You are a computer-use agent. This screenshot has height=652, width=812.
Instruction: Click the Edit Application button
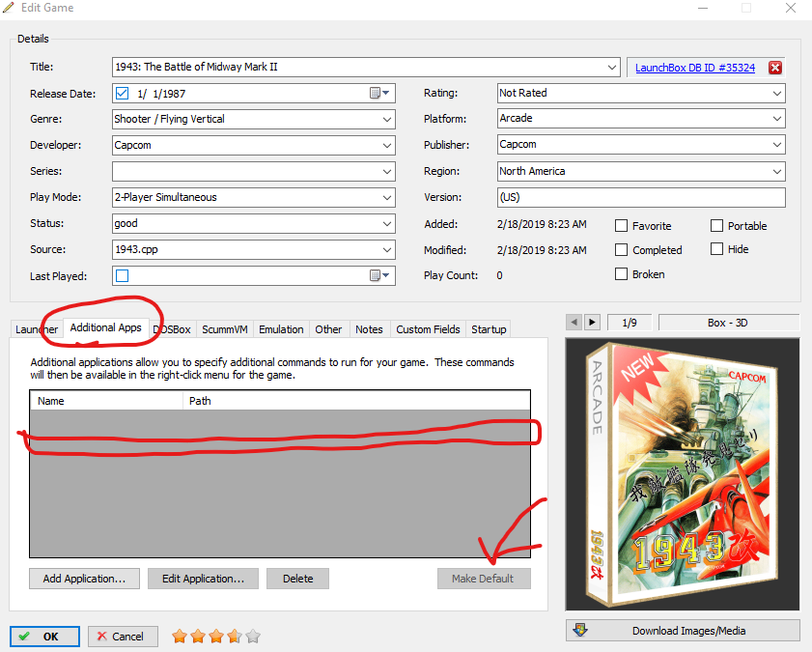point(203,579)
